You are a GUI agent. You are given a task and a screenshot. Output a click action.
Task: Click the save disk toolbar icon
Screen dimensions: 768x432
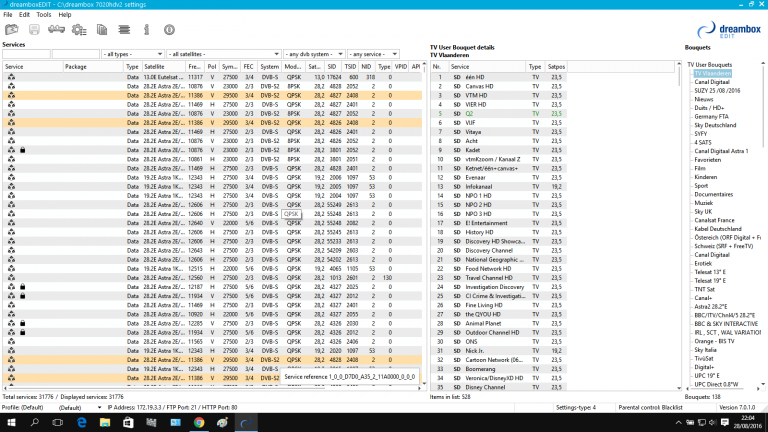(32, 30)
